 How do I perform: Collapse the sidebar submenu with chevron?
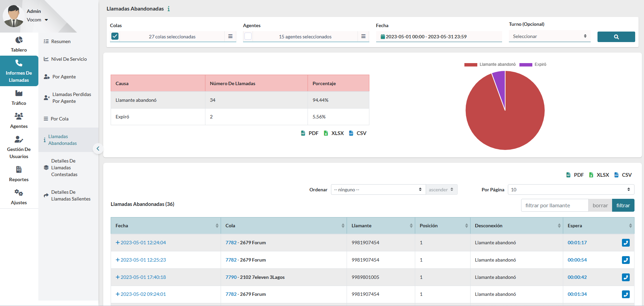click(98, 149)
